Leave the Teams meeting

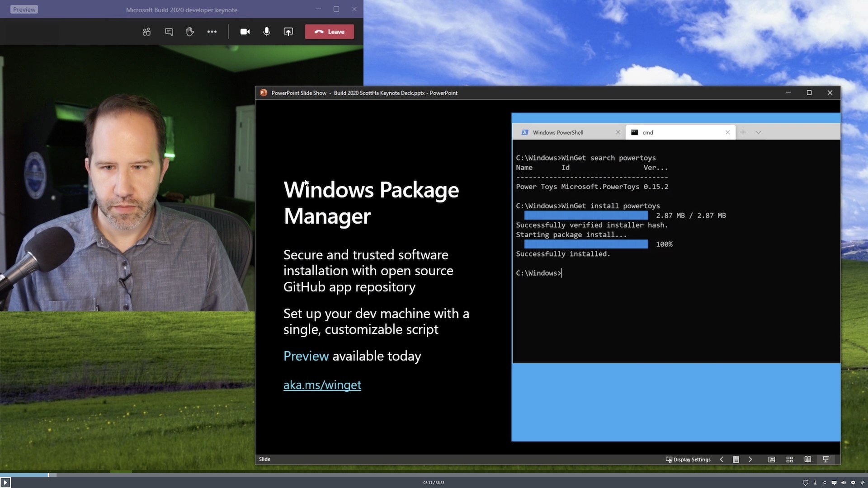pos(330,32)
